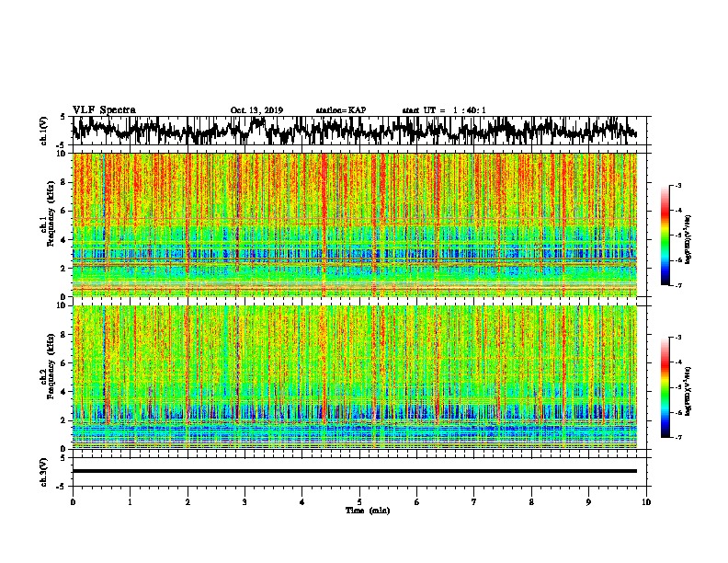Click the ch.1(V) waveform axis label

[43, 130]
